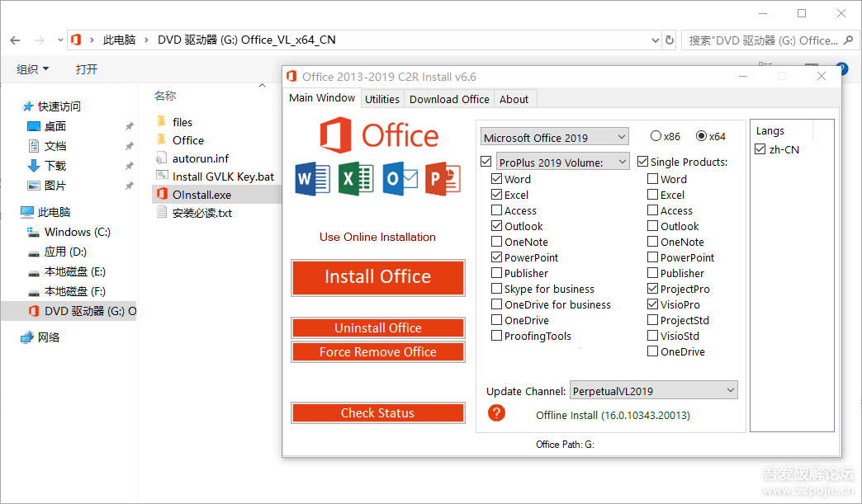This screenshot has height=504, width=862.
Task: Click Offline Install version text
Action: (x=613, y=415)
